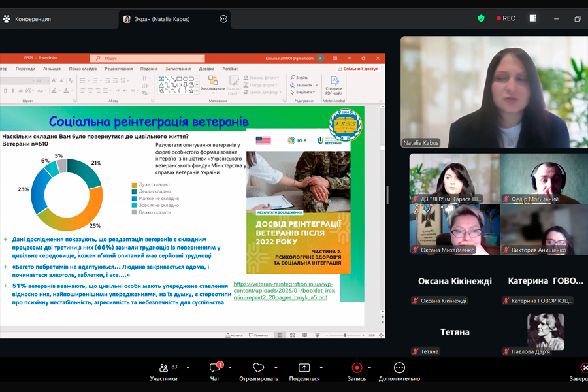Screen dimensions: 588x392
Task: Click Natalia Kabus video thumbnail
Action: (495, 92)
